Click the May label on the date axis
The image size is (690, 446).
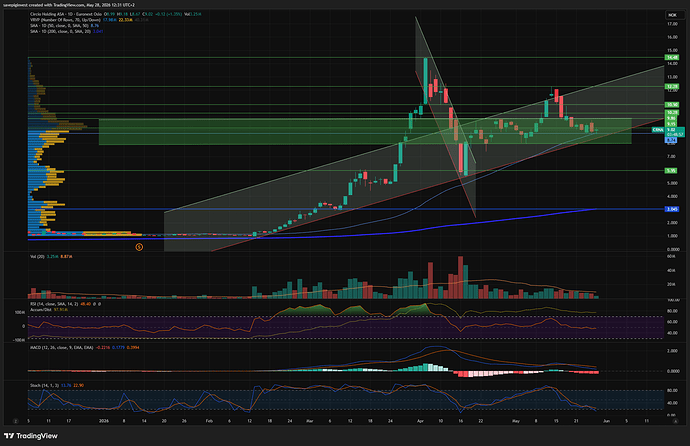click(x=516, y=421)
